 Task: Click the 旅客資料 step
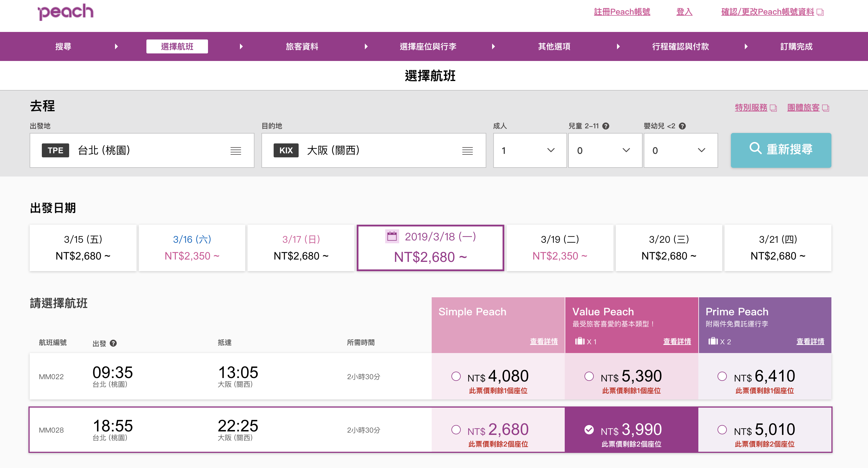[302, 46]
